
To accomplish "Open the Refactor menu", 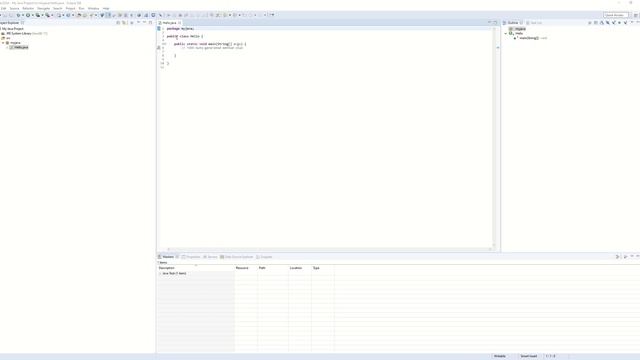I will click(x=28, y=8).
